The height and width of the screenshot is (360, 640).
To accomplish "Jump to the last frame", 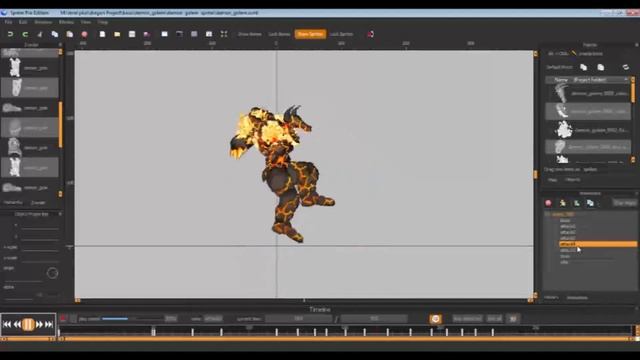I will coord(49,324).
